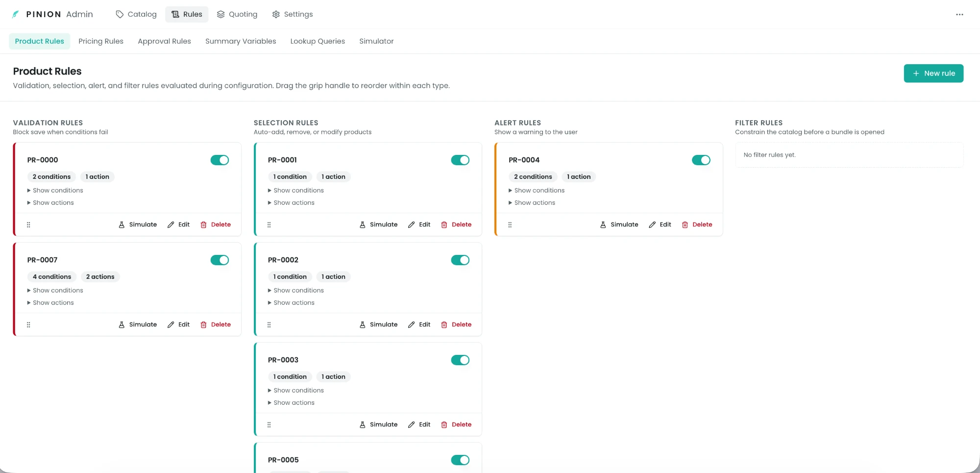Open Settings from top navigation
980x473 pixels.
coord(293,14)
